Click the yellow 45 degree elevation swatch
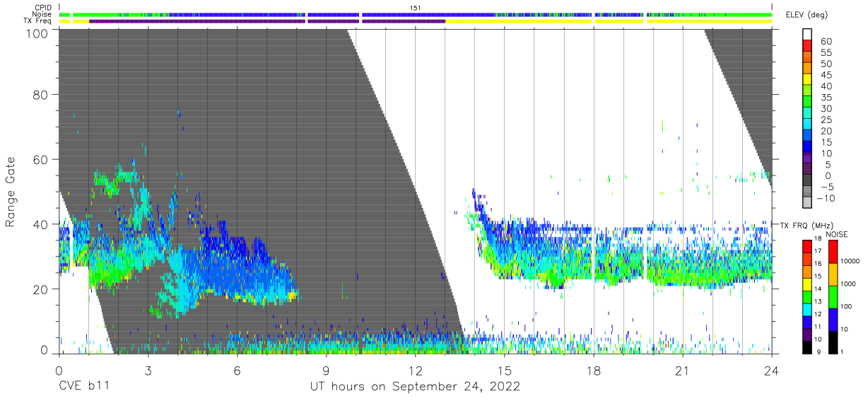868x401 pixels. click(808, 80)
